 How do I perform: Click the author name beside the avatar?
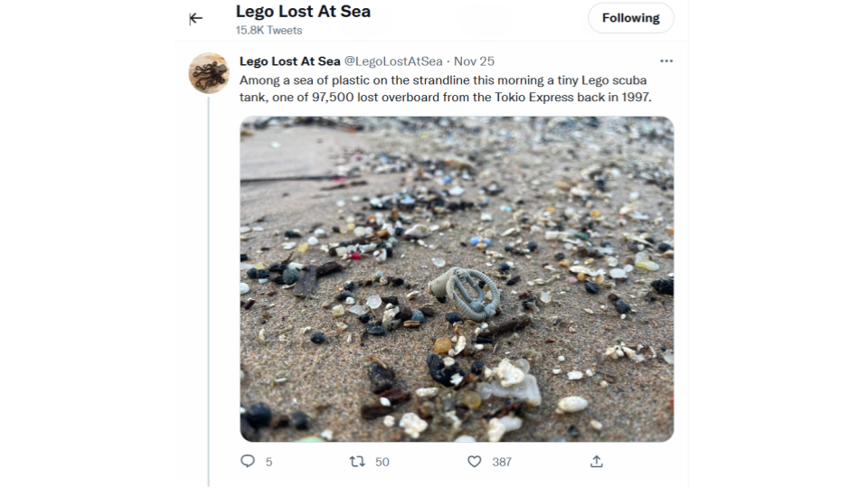[289, 61]
